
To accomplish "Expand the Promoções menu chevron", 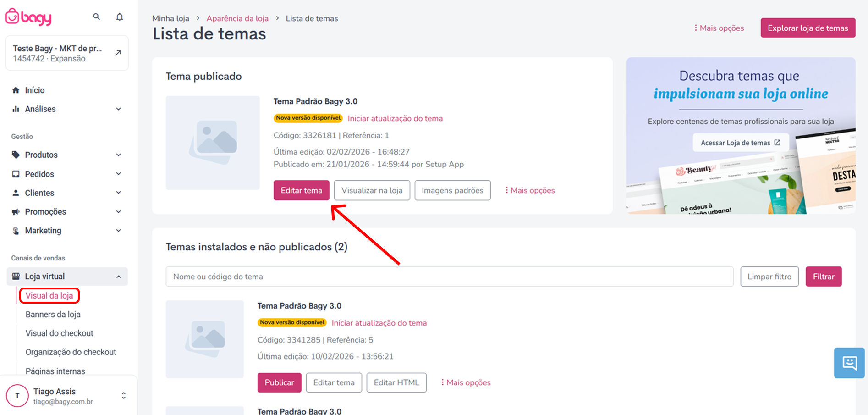I will (118, 212).
